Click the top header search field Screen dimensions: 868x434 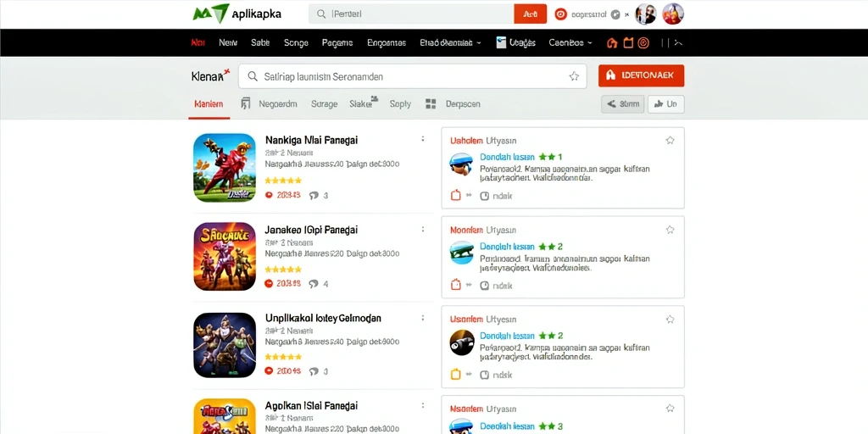pos(411,14)
